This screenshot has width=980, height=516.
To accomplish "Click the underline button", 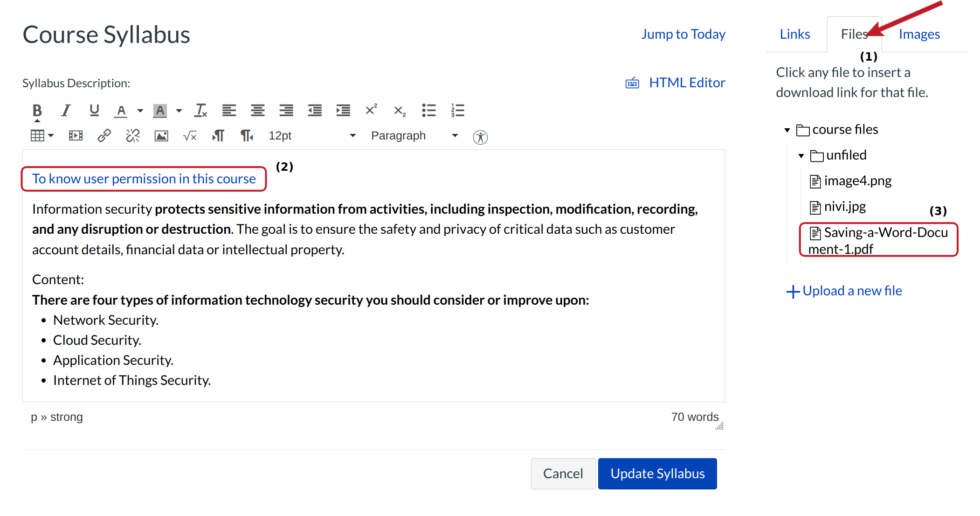I will tap(94, 111).
